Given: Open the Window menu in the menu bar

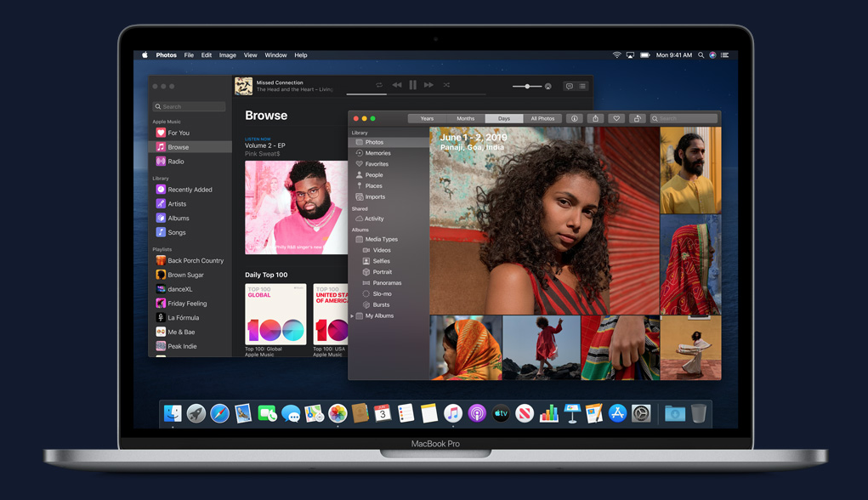Looking at the screenshot, I should (275, 55).
